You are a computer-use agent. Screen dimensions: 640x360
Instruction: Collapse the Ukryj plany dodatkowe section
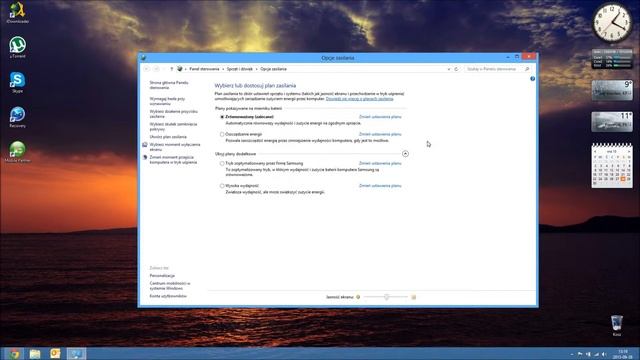pyautogui.click(x=405, y=154)
